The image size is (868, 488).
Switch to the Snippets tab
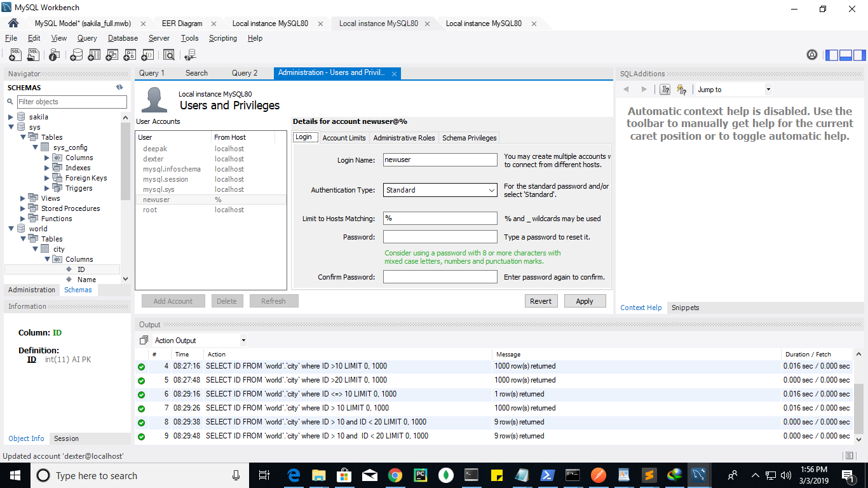click(x=685, y=308)
